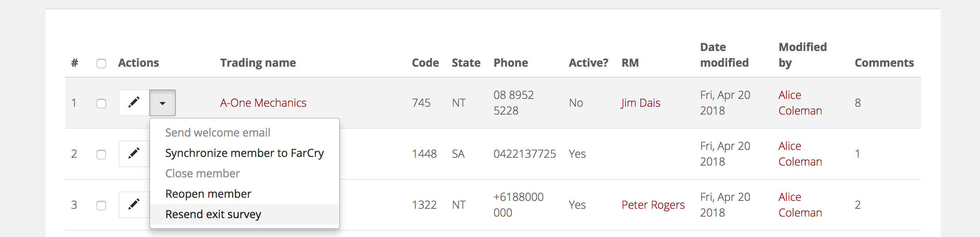Toggle the select-all checkbox in table header
Image resolution: width=980 pixels, height=237 pixels.
101,64
